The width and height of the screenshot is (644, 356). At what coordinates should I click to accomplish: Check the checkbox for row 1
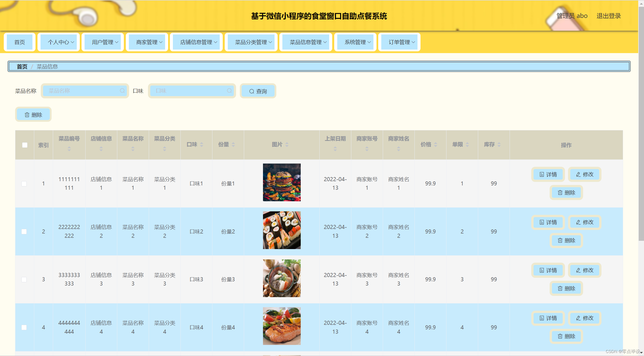coord(24,184)
